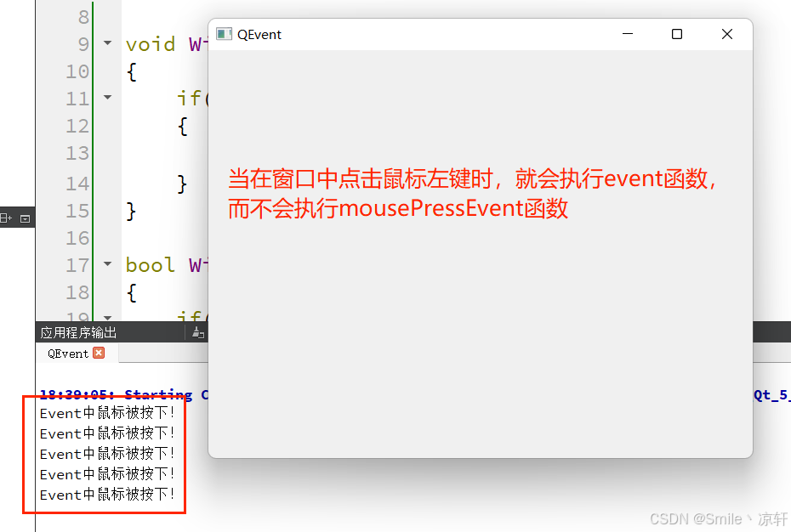Click the 'void' keyword on line 9
The image size is (791, 532).
(x=151, y=44)
